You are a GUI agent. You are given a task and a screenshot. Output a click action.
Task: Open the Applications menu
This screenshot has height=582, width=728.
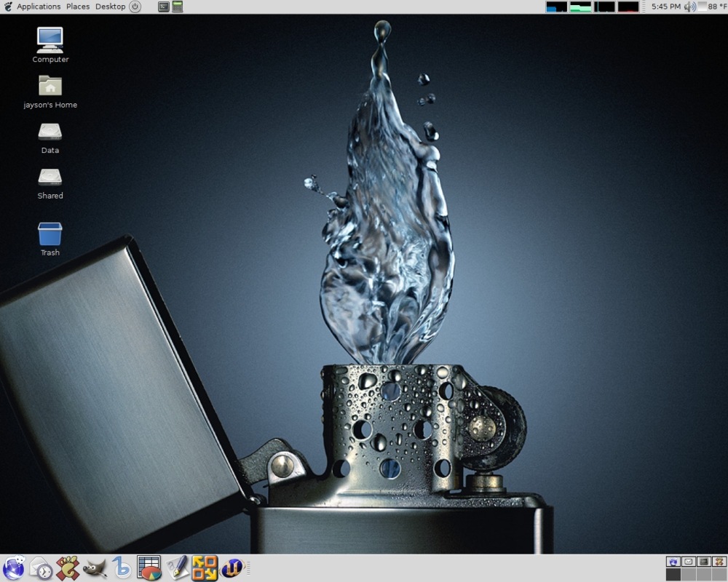click(x=39, y=7)
